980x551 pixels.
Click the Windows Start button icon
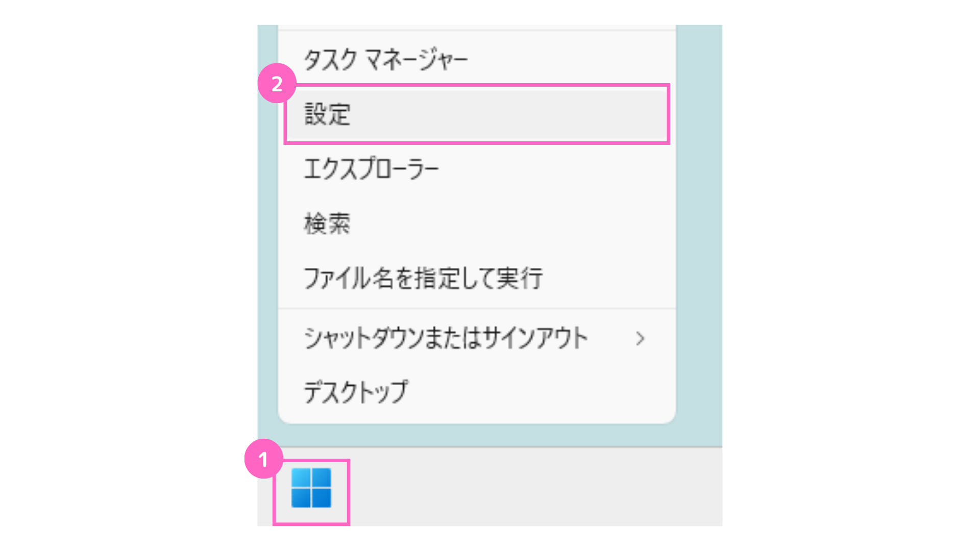tap(311, 488)
